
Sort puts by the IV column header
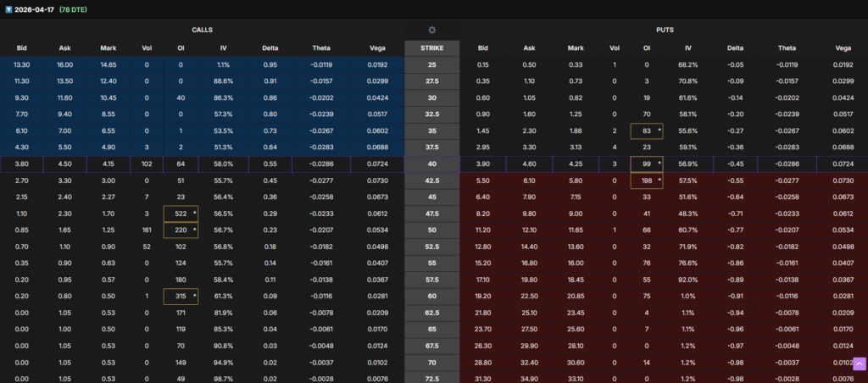click(687, 48)
